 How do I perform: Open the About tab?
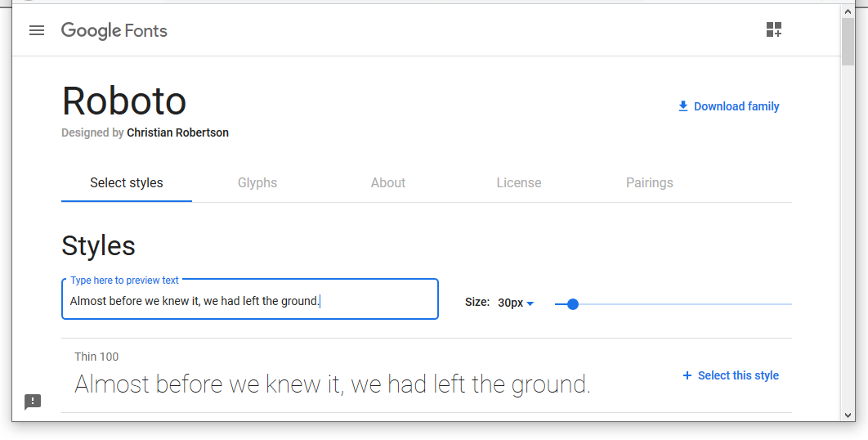[388, 183]
